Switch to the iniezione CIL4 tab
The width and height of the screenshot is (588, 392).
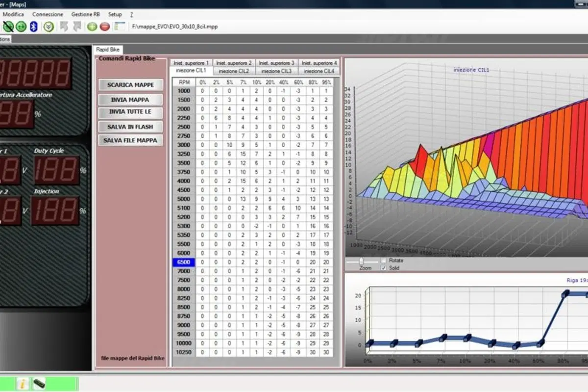[318, 71]
